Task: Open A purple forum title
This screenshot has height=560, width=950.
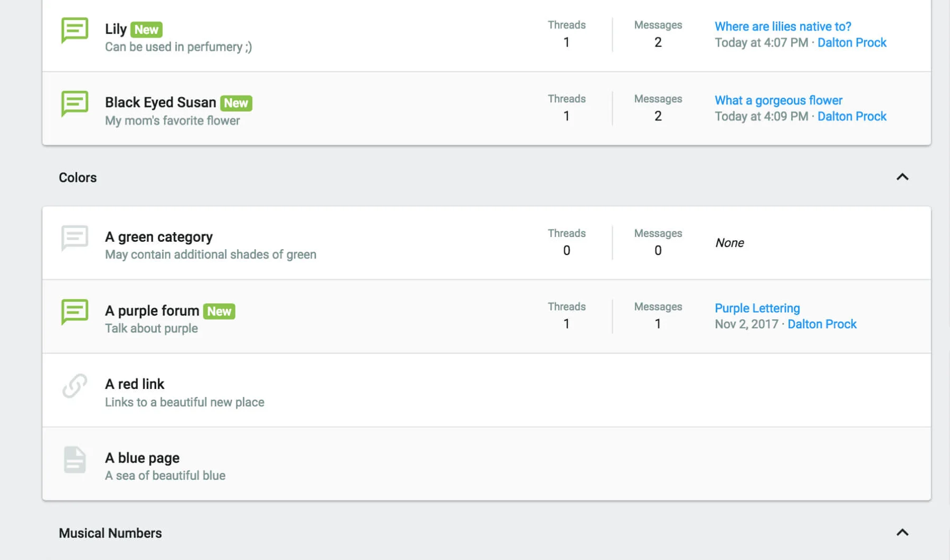Action: (152, 311)
